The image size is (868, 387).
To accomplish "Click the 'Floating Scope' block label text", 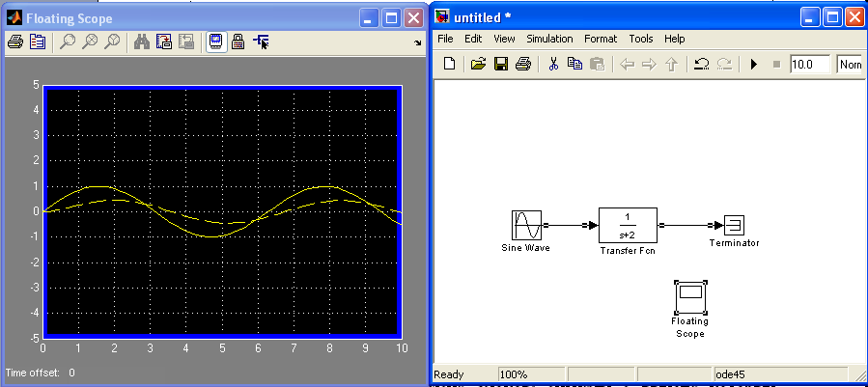I will coord(689,327).
